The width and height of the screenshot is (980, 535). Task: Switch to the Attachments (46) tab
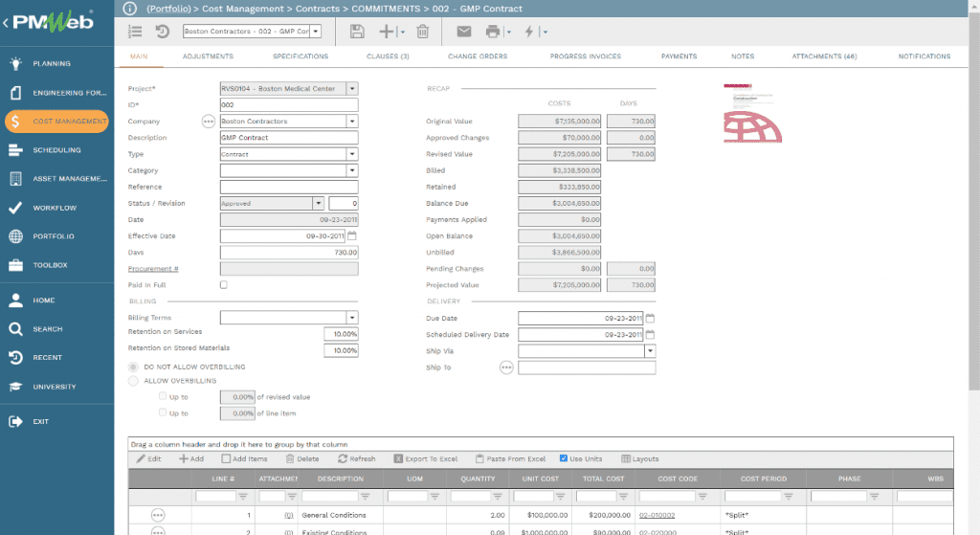824,56
